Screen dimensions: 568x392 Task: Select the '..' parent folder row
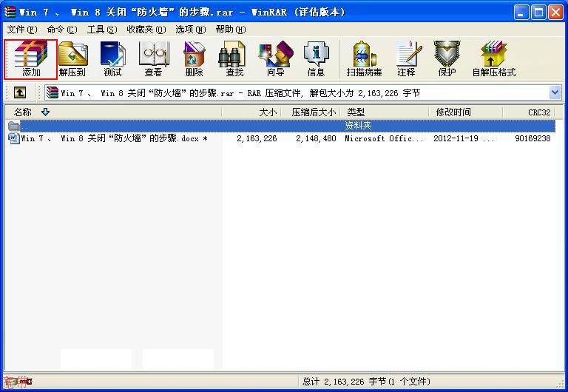coord(282,126)
